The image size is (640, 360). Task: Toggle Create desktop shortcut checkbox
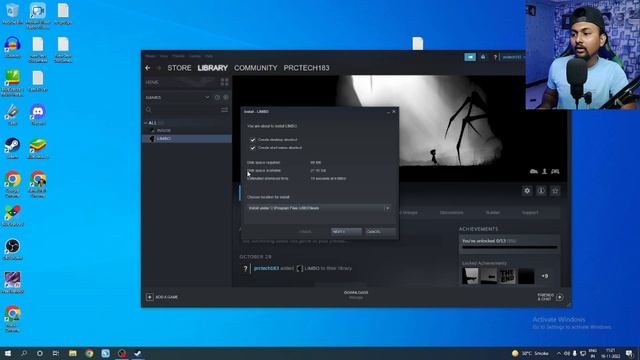click(253, 140)
